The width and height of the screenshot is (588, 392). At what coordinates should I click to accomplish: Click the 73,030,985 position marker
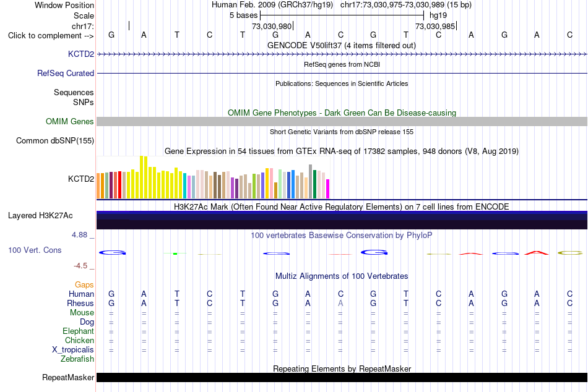coord(435,26)
